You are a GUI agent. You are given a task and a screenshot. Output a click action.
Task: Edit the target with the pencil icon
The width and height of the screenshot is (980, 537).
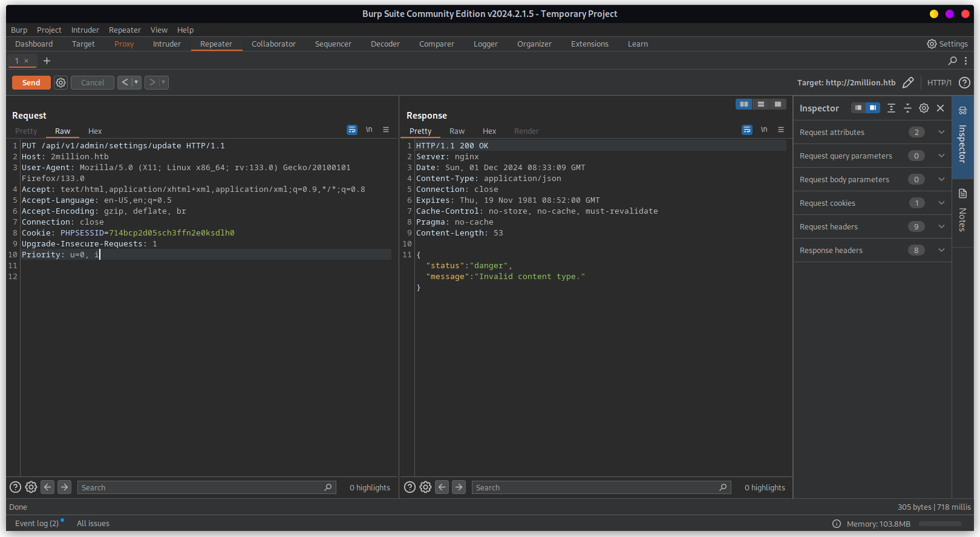(908, 82)
